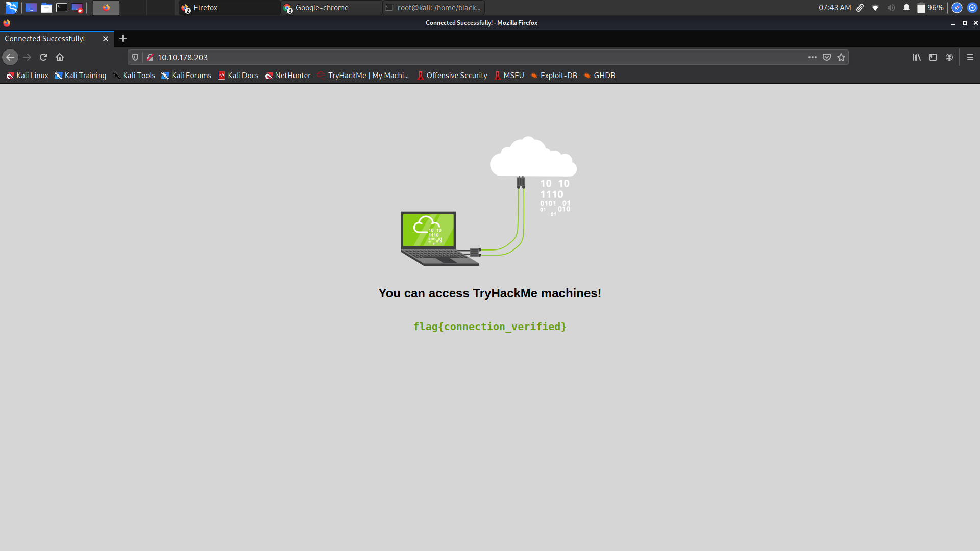Open the Kali applications menu

click(11, 8)
